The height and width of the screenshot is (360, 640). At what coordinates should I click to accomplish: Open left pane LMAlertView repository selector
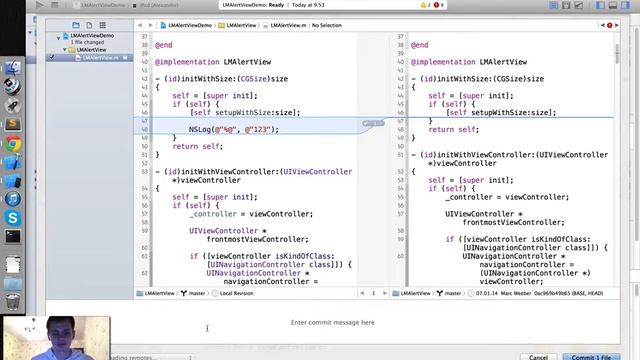(x=156, y=293)
